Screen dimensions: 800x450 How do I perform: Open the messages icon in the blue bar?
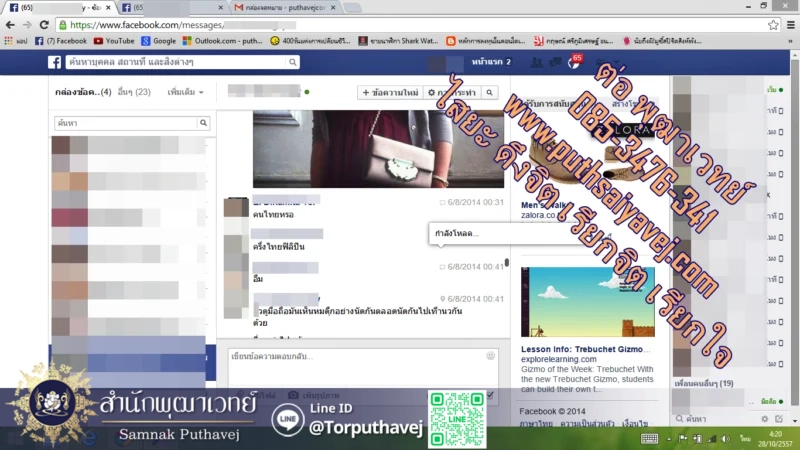555,62
